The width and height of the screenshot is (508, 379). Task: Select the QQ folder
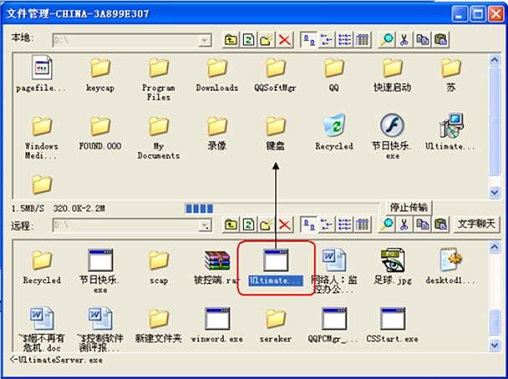(334, 75)
